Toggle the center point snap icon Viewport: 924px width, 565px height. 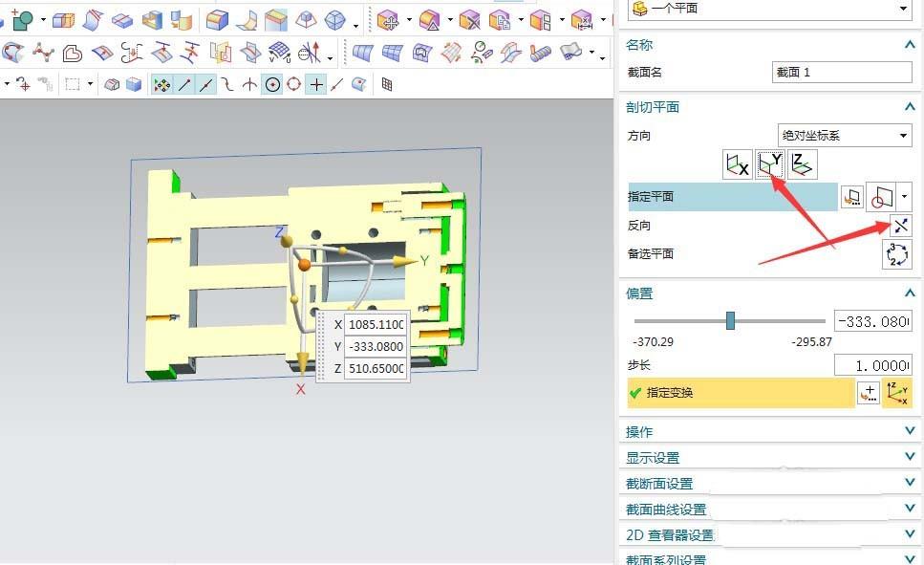[x=270, y=84]
